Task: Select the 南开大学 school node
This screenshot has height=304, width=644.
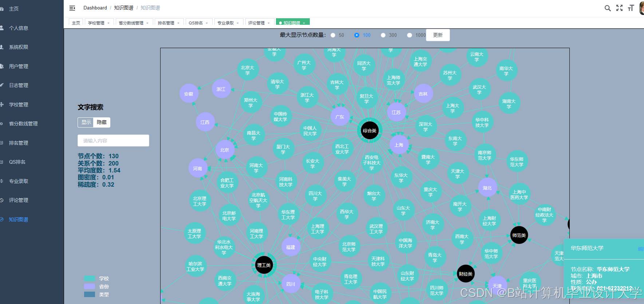Action: click(460, 206)
